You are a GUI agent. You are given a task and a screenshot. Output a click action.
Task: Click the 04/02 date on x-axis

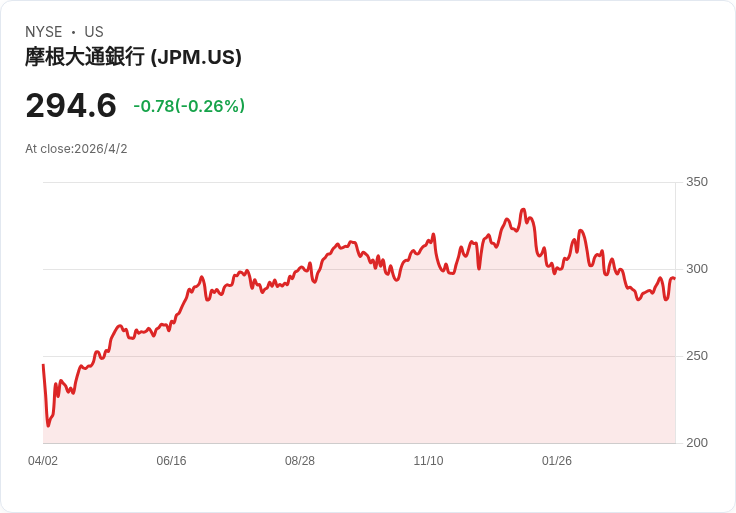pyautogui.click(x=43, y=461)
